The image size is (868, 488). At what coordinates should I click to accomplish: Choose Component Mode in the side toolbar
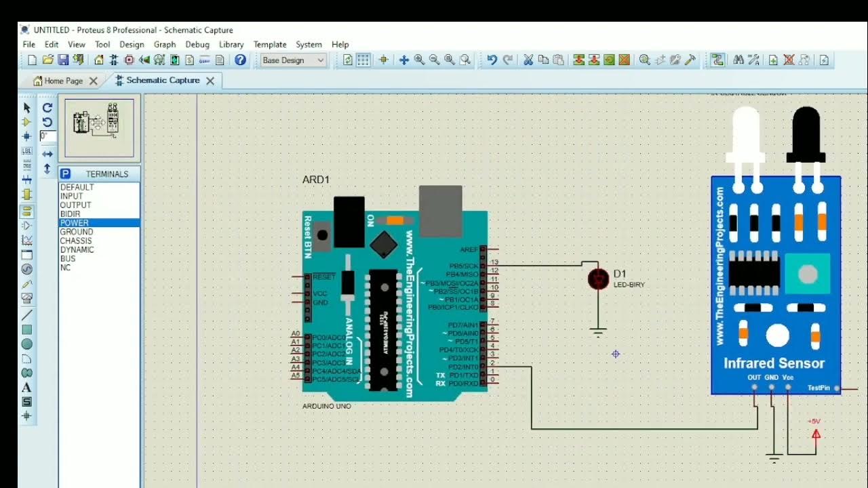27,122
